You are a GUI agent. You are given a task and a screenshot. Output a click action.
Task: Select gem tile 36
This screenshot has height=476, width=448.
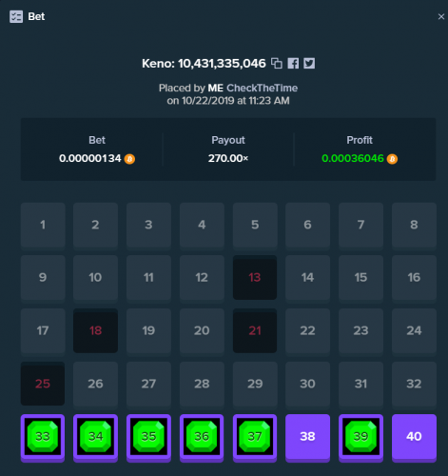(x=202, y=438)
